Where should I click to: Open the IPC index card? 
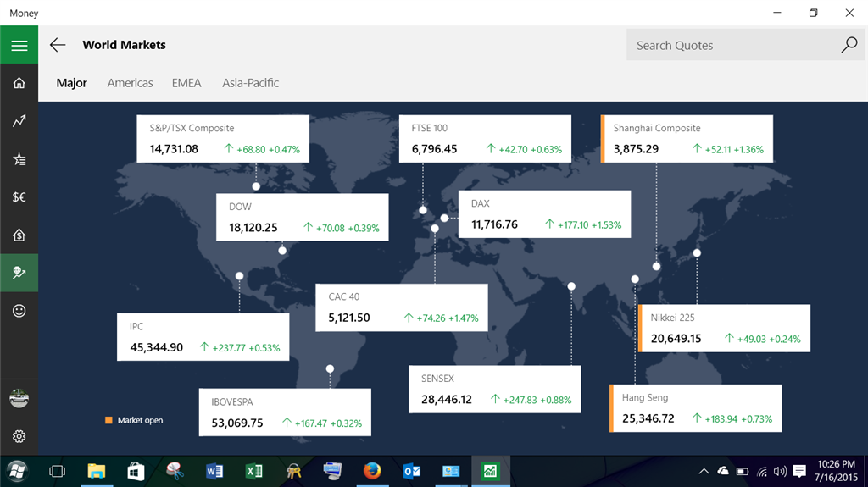pyautogui.click(x=203, y=337)
